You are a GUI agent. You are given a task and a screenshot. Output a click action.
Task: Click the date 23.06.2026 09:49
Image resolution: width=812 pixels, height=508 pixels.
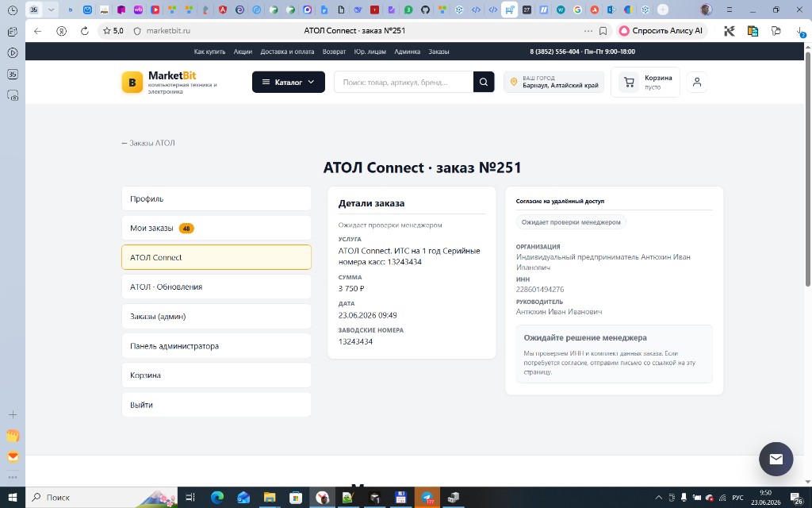tap(368, 315)
